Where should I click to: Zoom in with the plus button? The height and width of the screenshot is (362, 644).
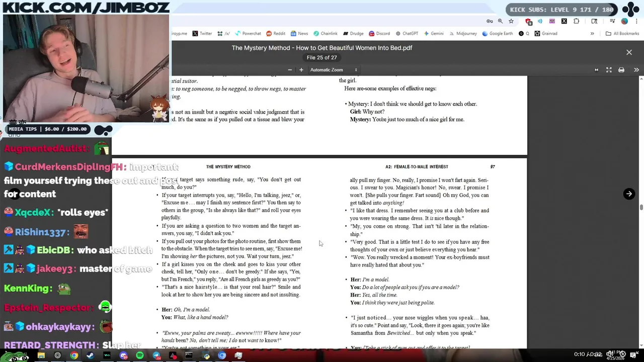point(301,70)
